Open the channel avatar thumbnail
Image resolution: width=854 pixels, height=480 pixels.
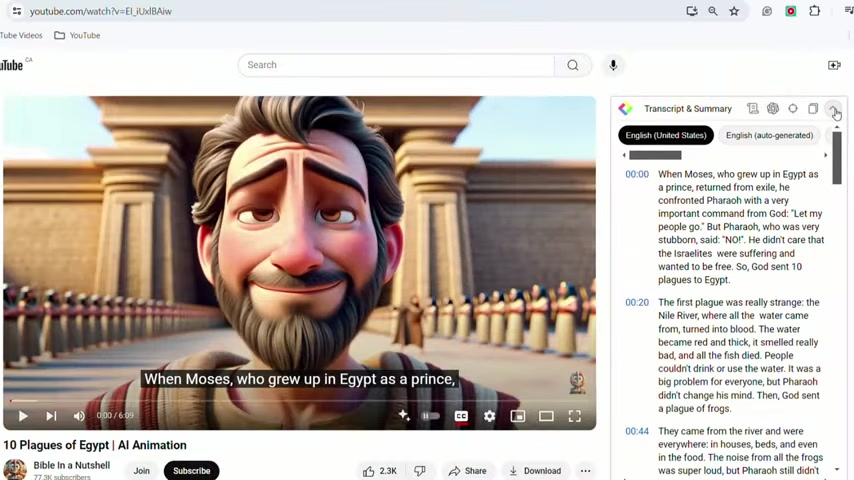tap(15, 470)
